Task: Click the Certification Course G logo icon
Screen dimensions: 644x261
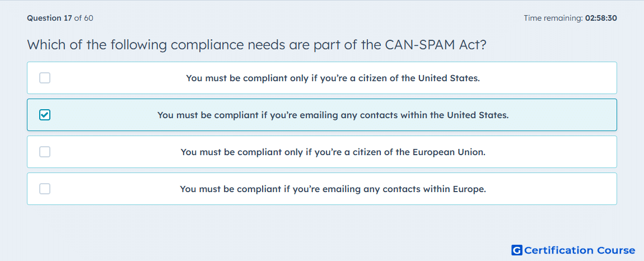Action: (x=516, y=250)
